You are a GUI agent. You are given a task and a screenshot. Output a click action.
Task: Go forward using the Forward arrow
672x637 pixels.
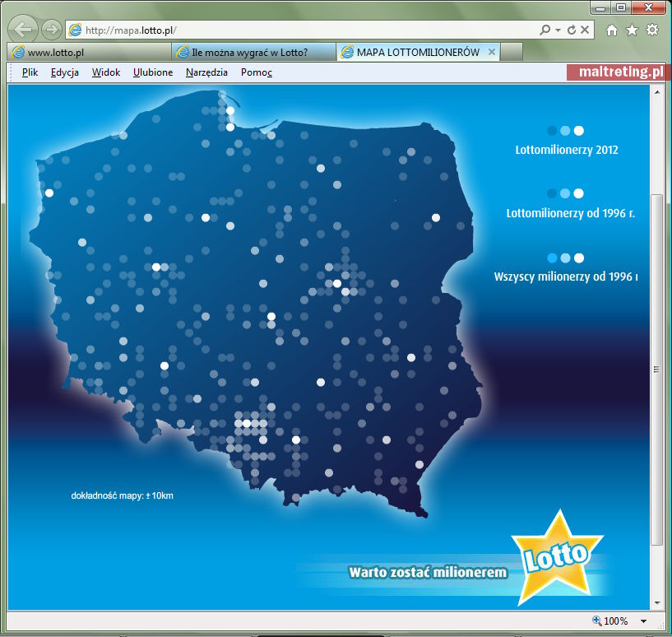pos(52,30)
